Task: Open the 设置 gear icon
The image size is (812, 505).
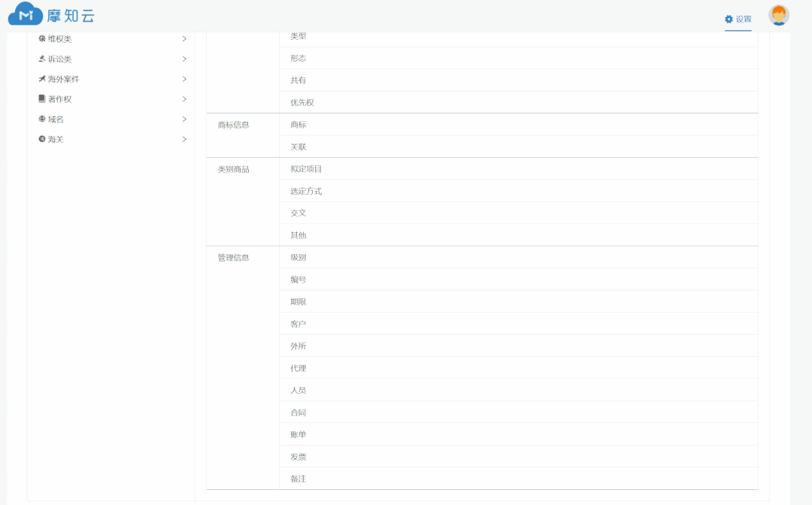Action: point(729,19)
